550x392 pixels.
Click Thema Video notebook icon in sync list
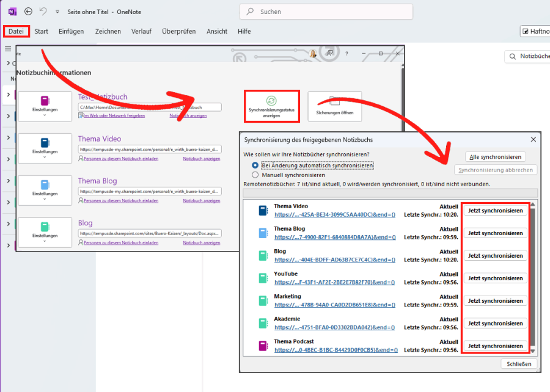click(x=263, y=211)
